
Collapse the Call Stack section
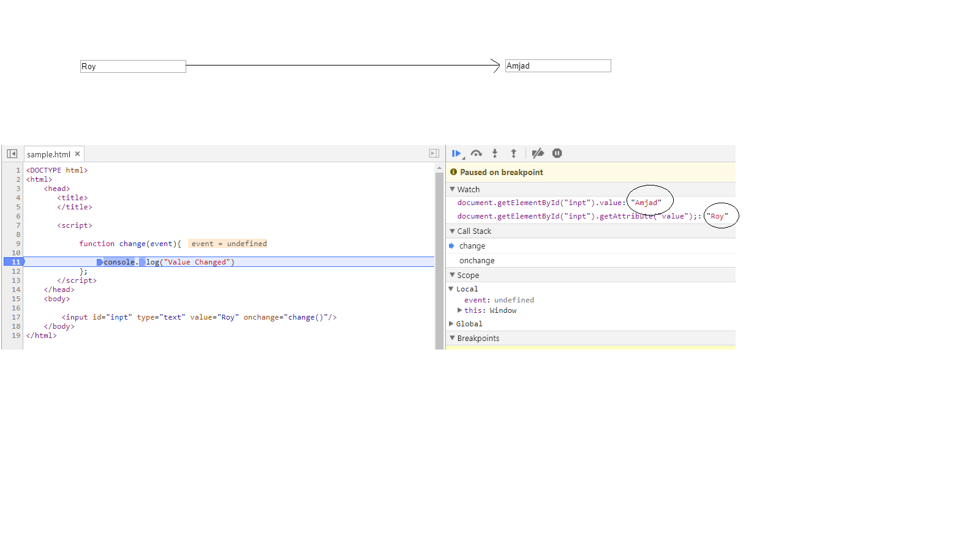tap(452, 231)
